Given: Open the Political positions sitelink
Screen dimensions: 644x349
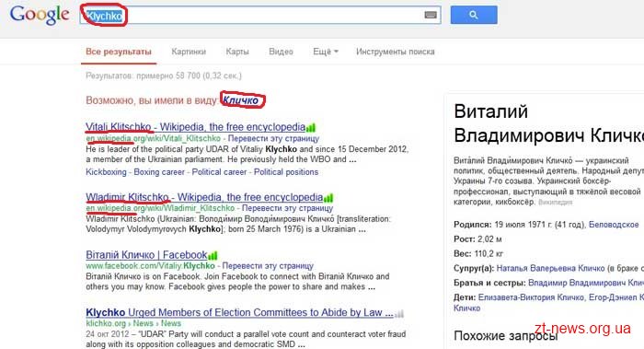Looking at the screenshot, I should (286, 172).
